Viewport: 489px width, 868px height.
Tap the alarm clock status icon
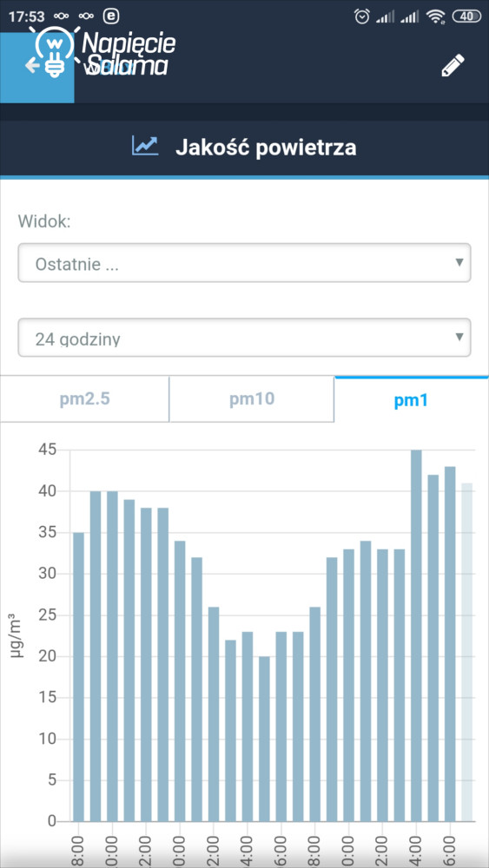(x=362, y=16)
